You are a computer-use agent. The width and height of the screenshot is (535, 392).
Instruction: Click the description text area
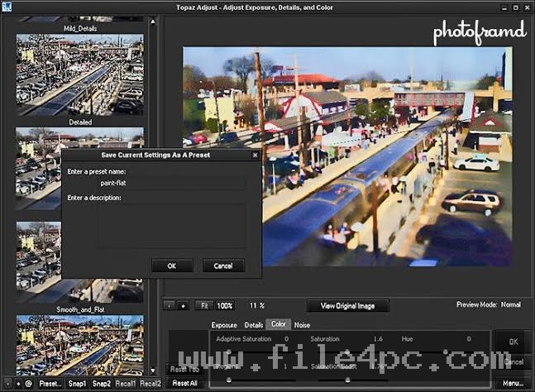click(172, 226)
